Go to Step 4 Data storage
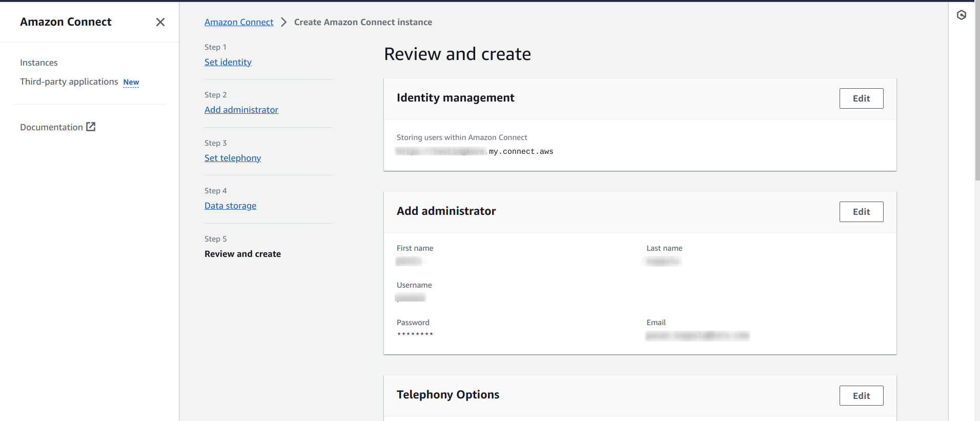Screen dimensions: 980x421 [230, 206]
